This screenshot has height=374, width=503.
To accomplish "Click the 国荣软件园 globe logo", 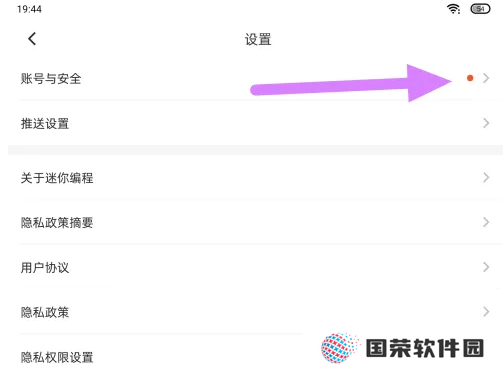I will point(340,348).
